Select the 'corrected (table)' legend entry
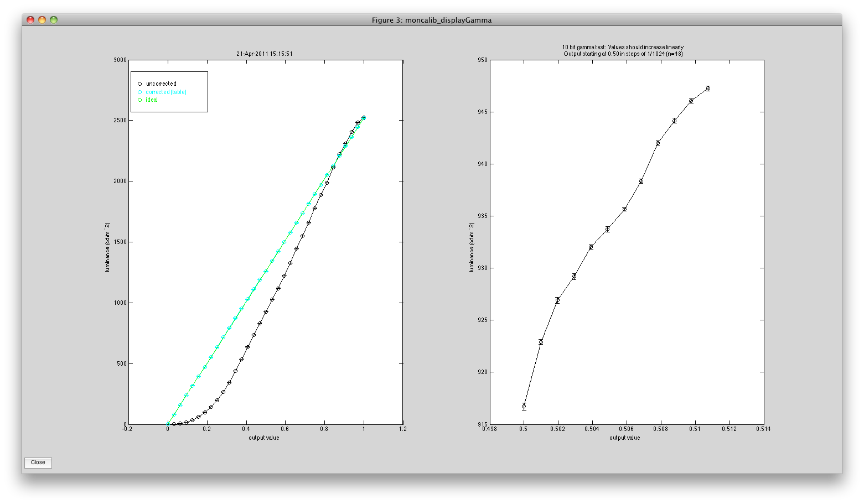864x504 pixels. [x=166, y=92]
